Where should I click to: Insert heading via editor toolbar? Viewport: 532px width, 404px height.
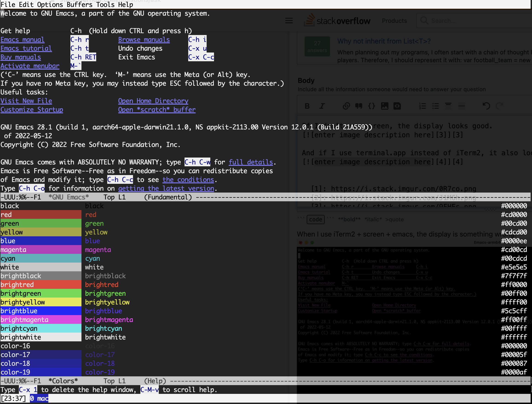448,106
